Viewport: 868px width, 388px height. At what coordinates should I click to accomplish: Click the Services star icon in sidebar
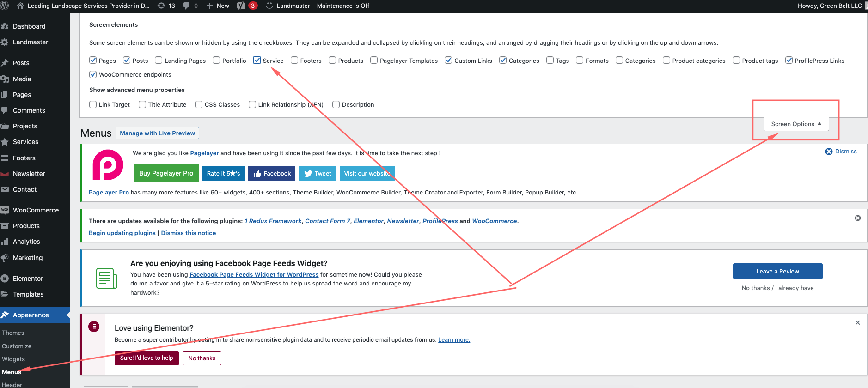[5, 142]
